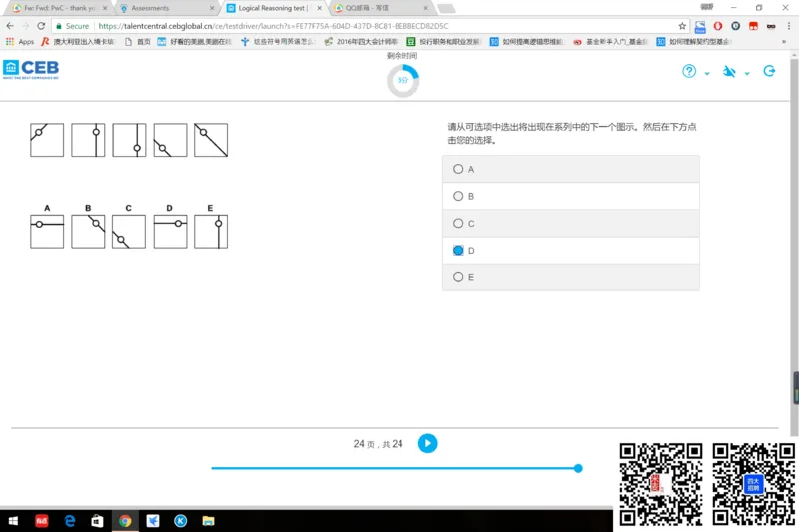Open the Apps bookmarks shortcut
This screenshot has height=532, width=799.
click(x=20, y=42)
